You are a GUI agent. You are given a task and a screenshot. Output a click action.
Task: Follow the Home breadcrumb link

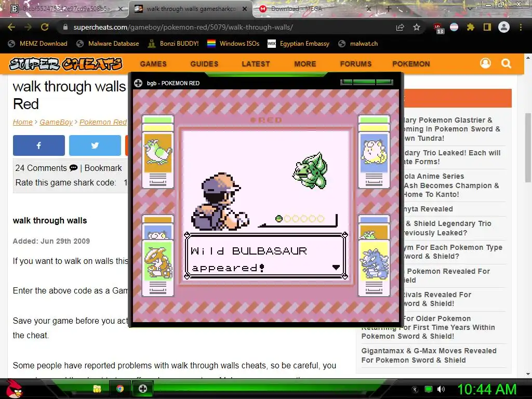(23, 122)
